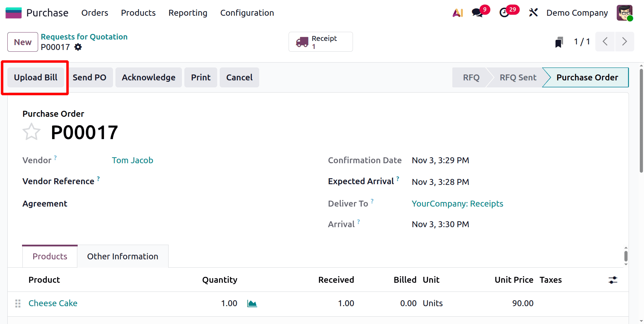Open vendor Tom Jacob record
Viewport: 644px width, 324px height.
point(132,160)
